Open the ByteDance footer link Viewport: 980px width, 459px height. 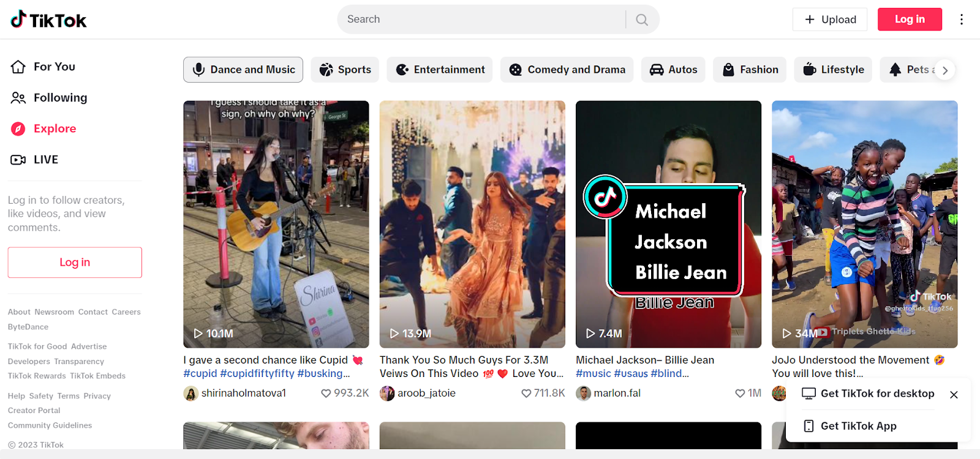(x=28, y=327)
